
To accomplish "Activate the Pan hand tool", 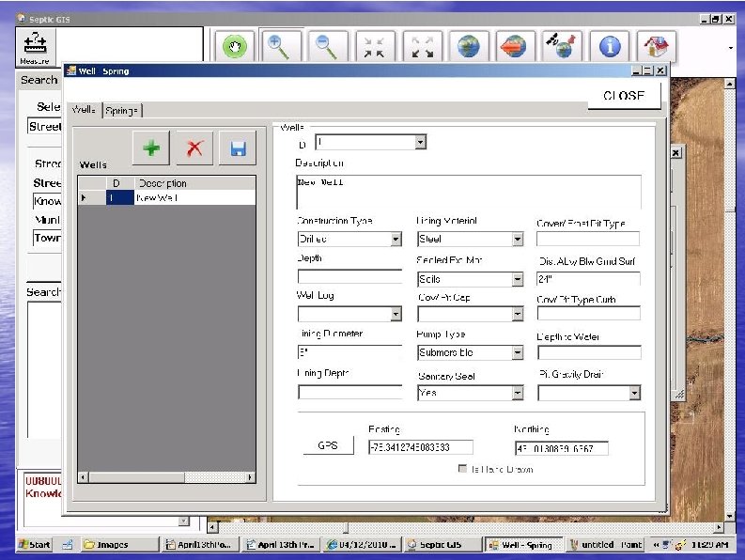I will pyautogui.click(x=235, y=47).
